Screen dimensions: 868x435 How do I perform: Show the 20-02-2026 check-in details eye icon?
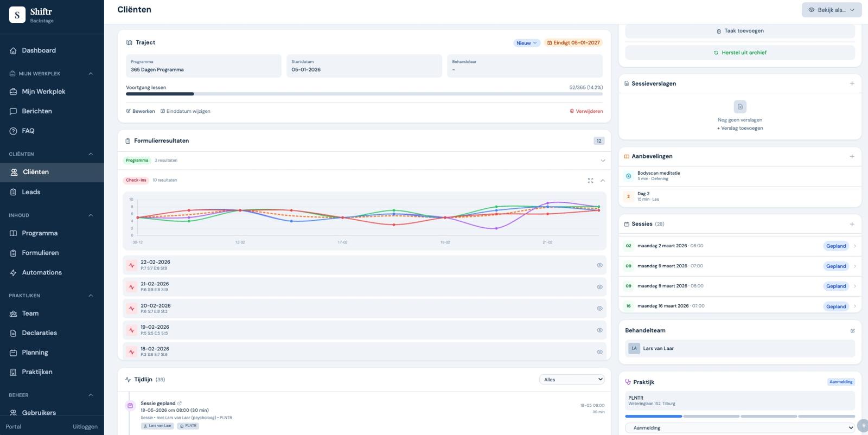(599, 309)
